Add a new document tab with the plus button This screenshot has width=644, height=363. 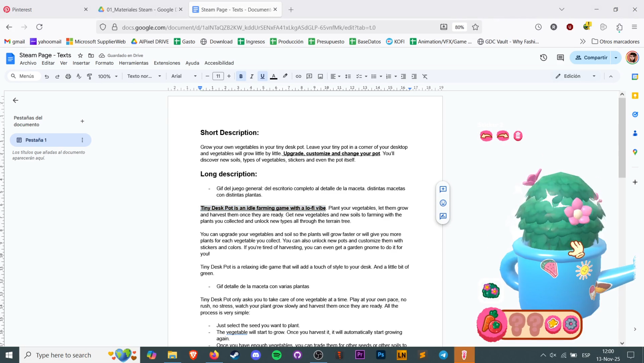point(82,121)
